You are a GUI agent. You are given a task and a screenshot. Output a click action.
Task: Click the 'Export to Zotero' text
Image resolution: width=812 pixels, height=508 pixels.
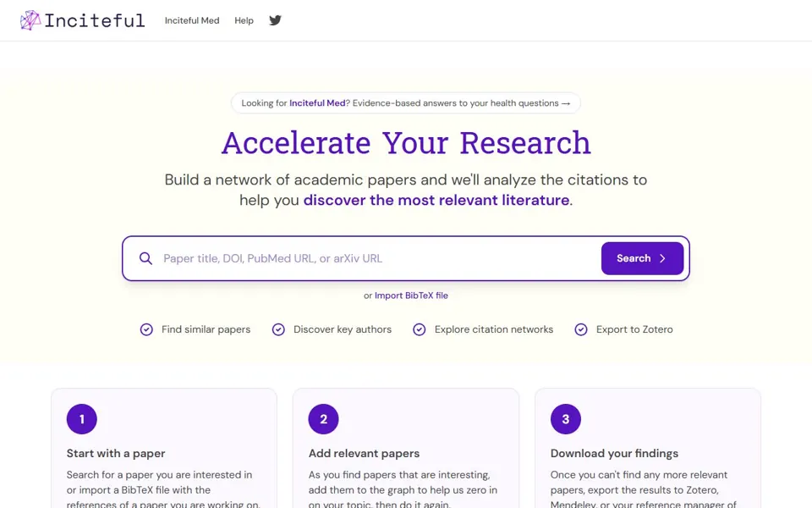pyautogui.click(x=634, y=329)
